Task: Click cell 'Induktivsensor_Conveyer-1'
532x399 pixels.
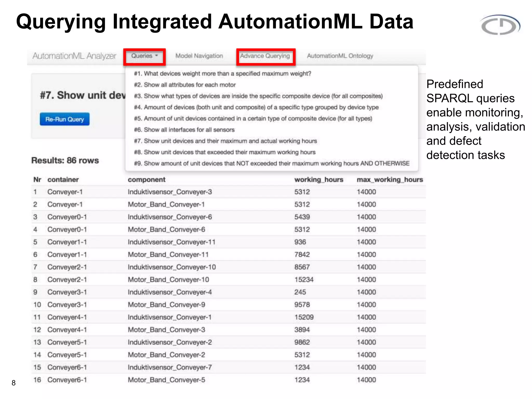Action: click(170, 317)
